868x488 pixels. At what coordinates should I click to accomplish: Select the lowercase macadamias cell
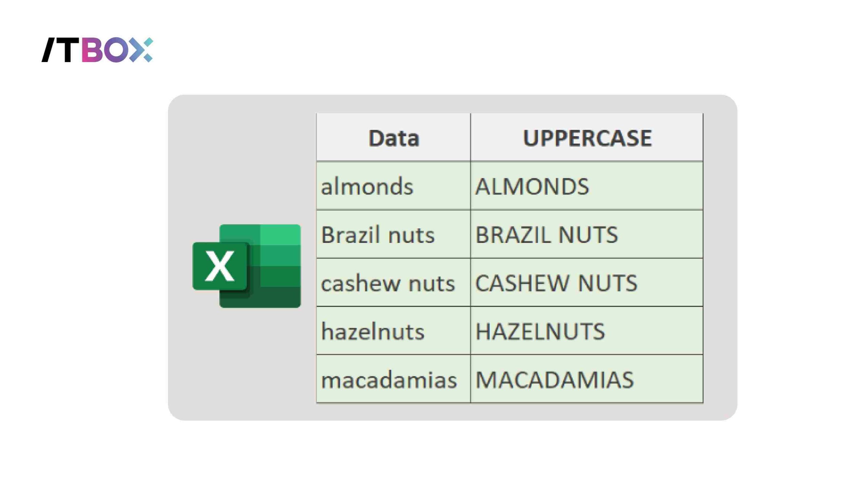[393, 379]
